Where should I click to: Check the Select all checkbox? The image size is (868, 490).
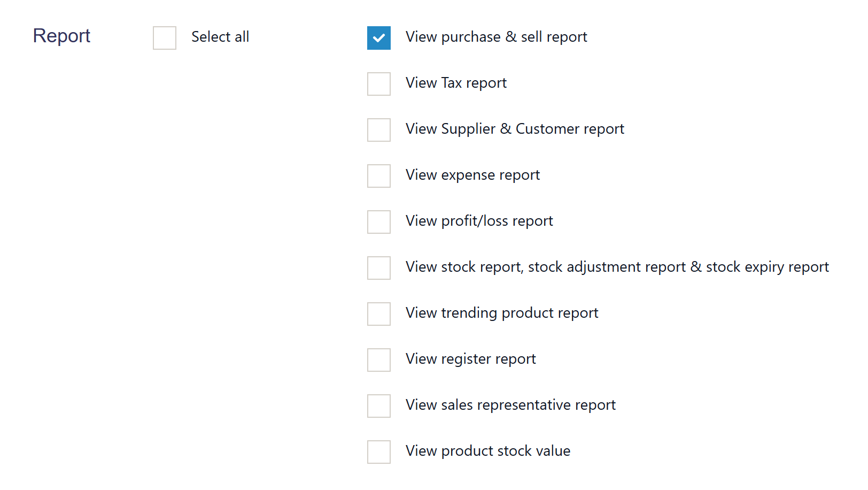[165, 38]
